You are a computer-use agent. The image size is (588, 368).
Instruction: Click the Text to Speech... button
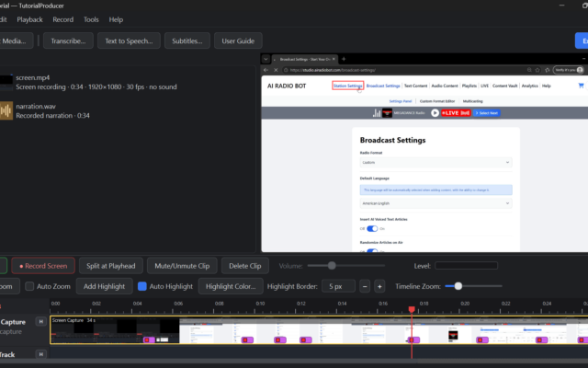coord(129,40)
